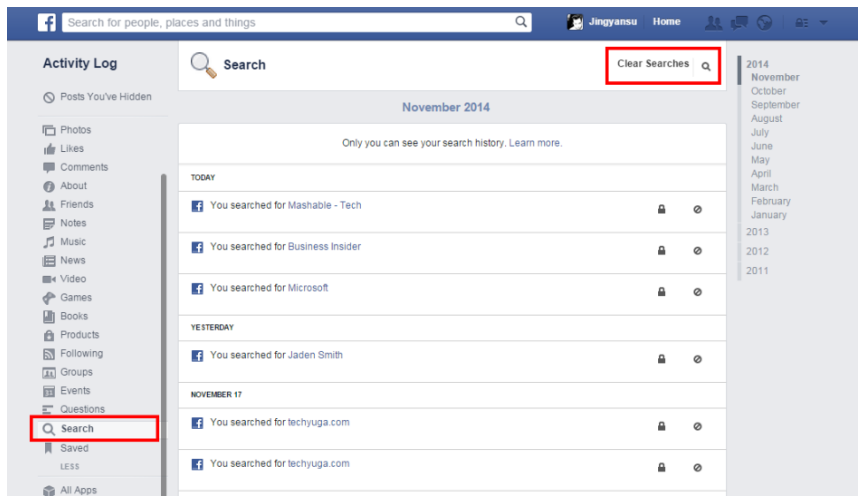Image resolution: width=864 pixels, height=501 pixels.
Task: Click Clear Searches button
Action: [653, 63]
